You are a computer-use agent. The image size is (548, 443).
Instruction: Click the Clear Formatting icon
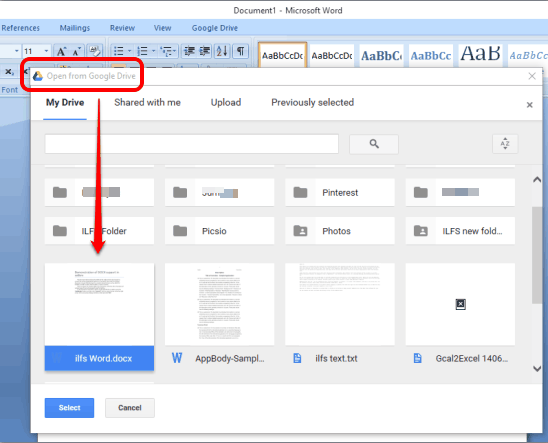click(x=94, y=51)
